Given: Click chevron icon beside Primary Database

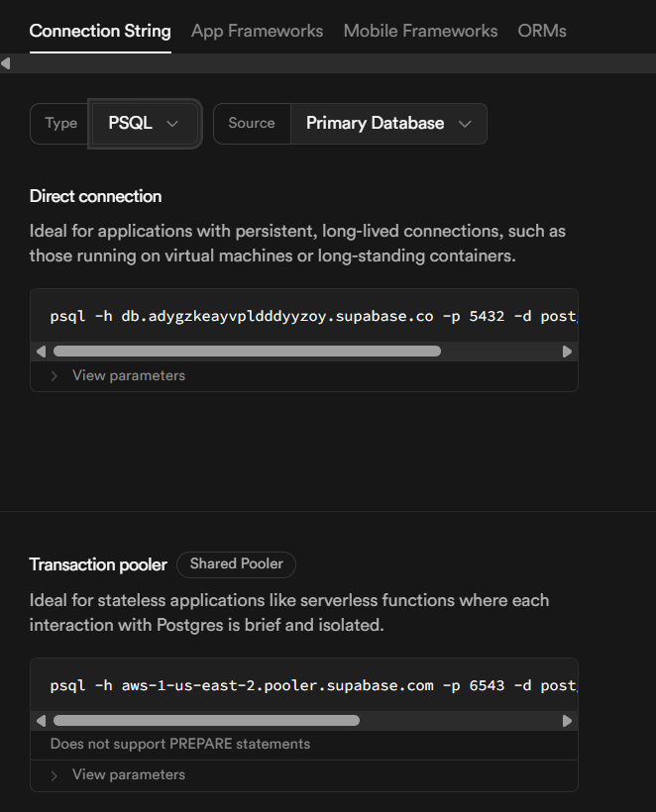Looking at the screenshot, I should click(x=465, y=124).
